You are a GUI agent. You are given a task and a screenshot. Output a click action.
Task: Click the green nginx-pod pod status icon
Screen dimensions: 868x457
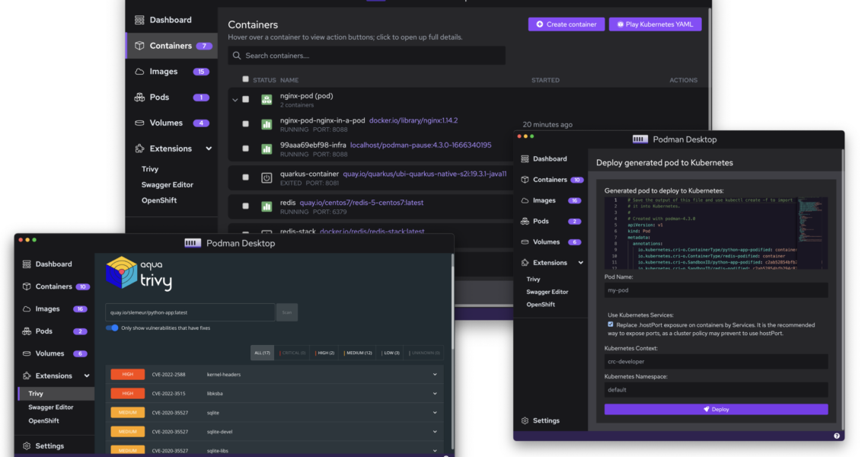[266, 100]
